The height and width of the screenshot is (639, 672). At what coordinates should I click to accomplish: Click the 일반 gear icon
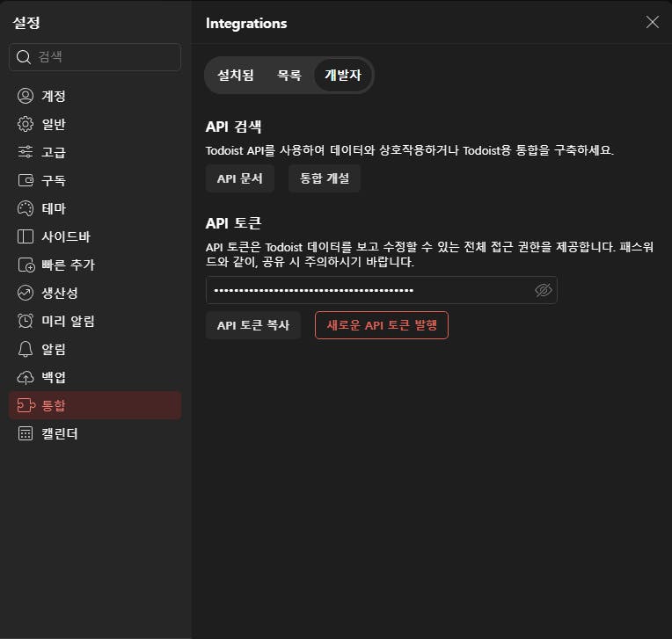click(26, 124)
